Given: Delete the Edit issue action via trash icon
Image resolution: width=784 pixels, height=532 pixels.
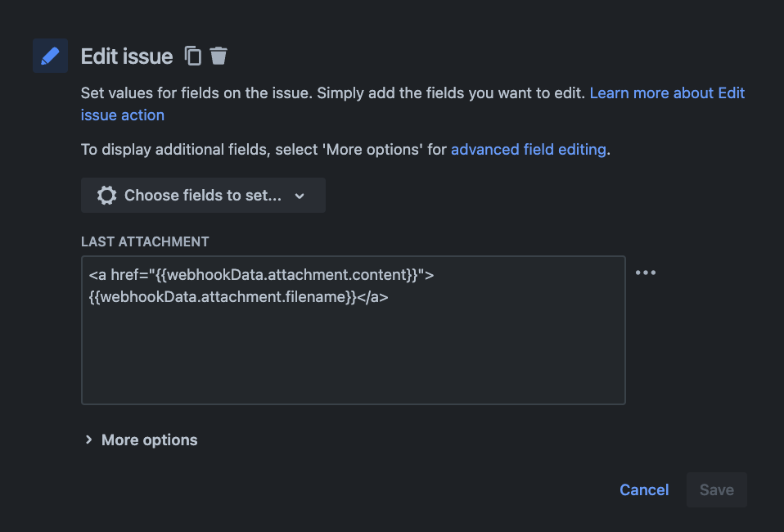Looking at the screenshot, I should [x=219, y=56].
